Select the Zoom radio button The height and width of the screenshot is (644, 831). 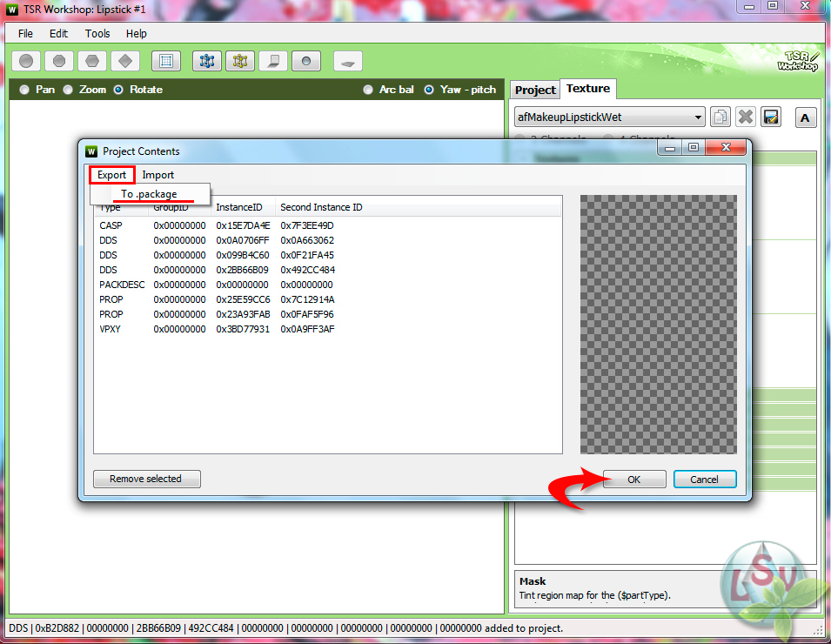pos(68,90)
